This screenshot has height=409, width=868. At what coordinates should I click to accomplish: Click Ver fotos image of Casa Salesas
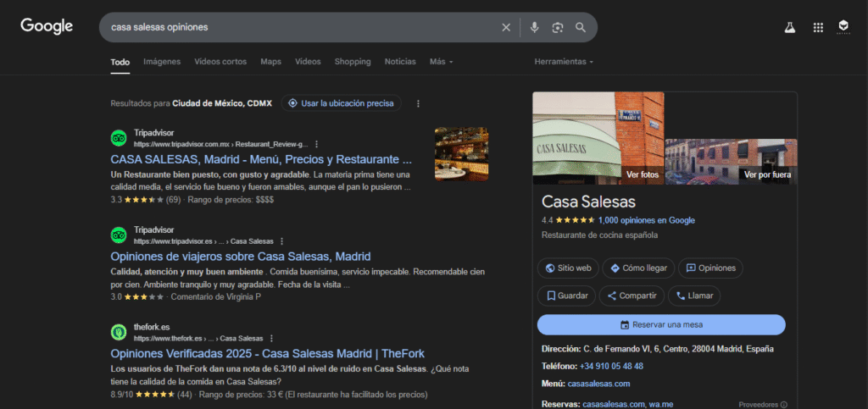tap(598, 138)
